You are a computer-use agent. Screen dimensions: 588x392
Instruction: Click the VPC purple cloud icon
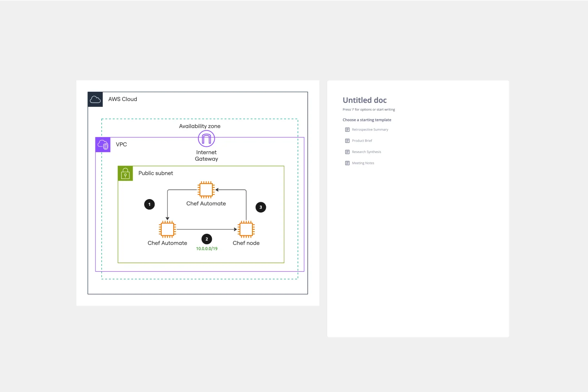(x=103, y=145)
